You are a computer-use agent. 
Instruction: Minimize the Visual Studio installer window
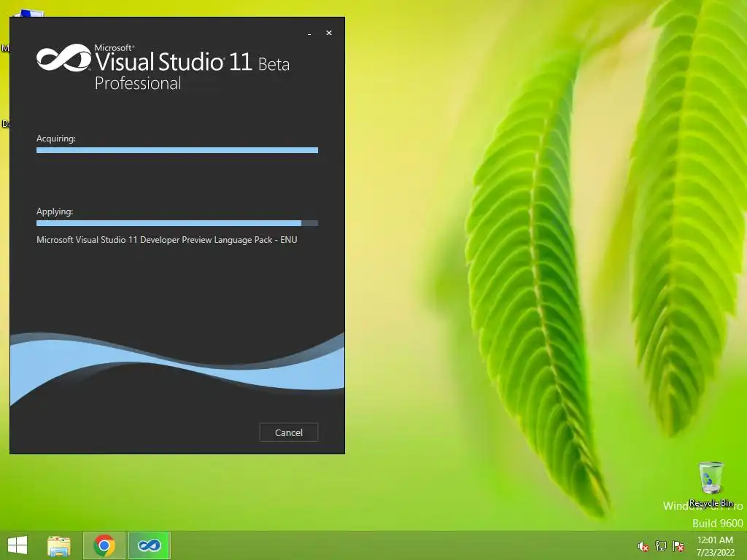point(309,34)
